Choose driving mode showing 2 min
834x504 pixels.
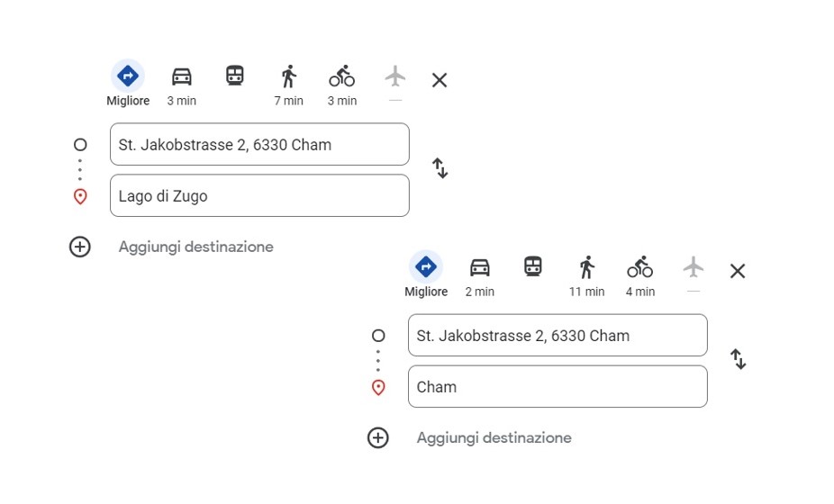pyautogui.click(x=480, y=276)
